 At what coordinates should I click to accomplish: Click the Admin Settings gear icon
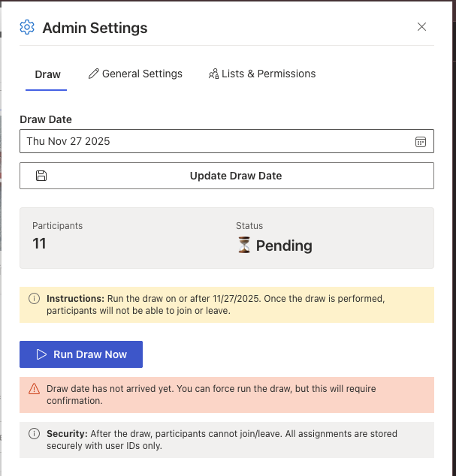point(28,28)
